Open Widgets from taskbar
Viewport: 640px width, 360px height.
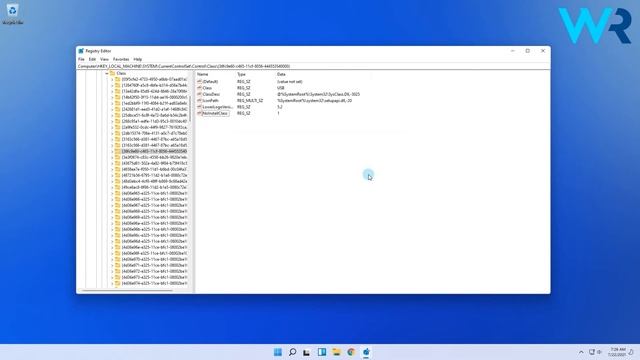322,352
